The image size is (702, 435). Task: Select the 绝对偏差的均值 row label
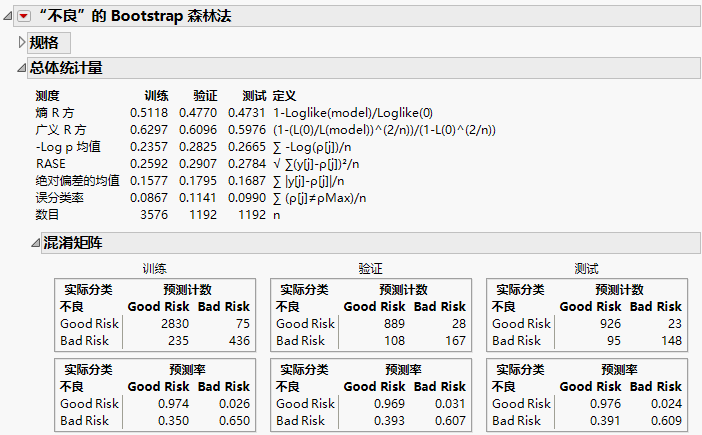[x=77, y=181]
